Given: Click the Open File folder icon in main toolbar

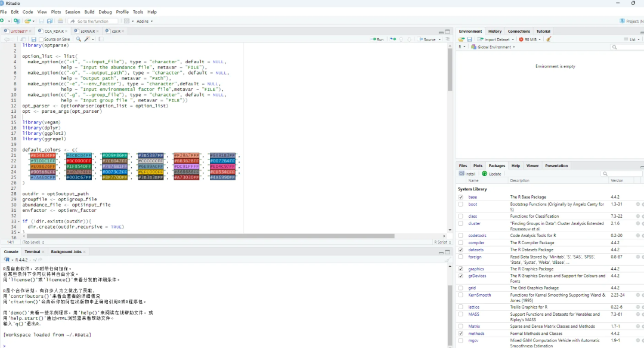Looking at the screenshot, I should [x=27, y=21].
